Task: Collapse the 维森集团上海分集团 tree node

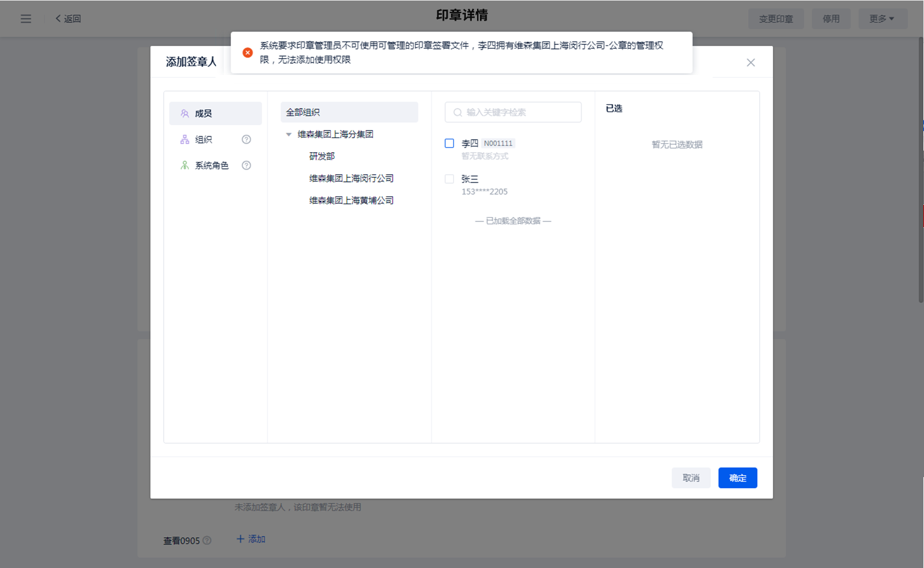Action: [289, 135]
